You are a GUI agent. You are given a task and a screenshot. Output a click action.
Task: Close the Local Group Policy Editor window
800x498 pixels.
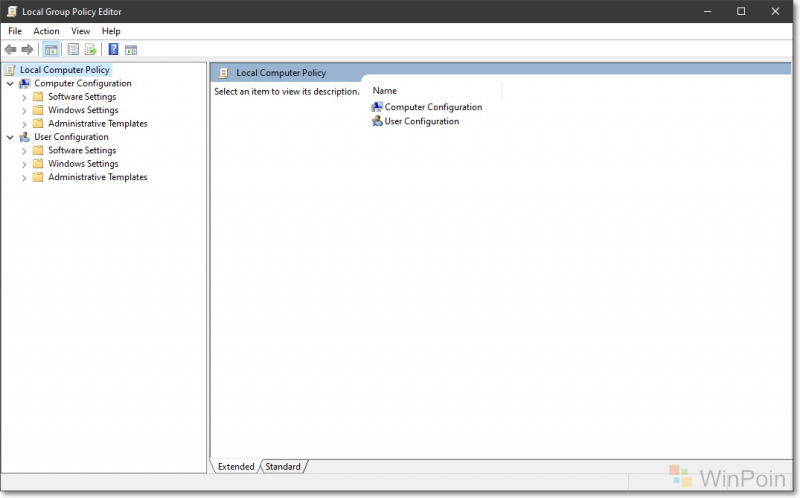(775, 11)
